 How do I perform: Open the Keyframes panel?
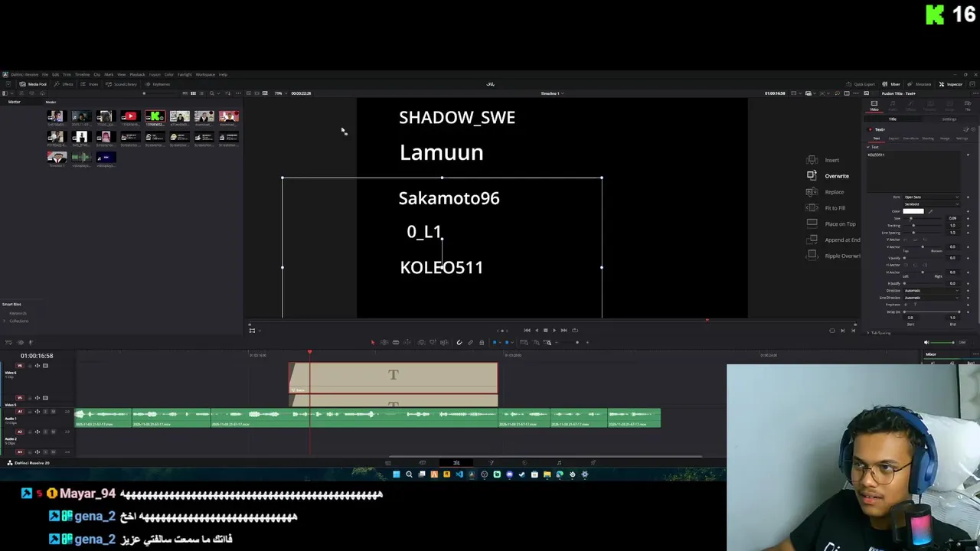pos(158,84)
